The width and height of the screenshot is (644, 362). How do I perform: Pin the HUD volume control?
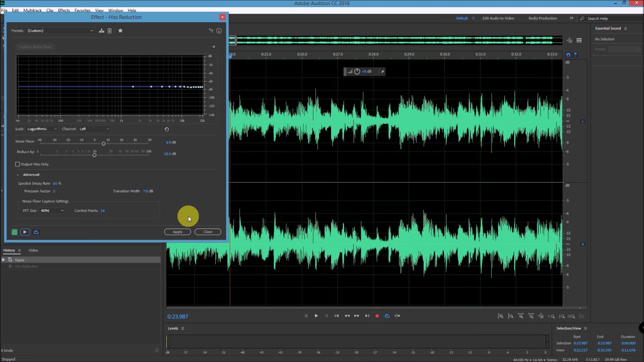(x=382, y=71)
